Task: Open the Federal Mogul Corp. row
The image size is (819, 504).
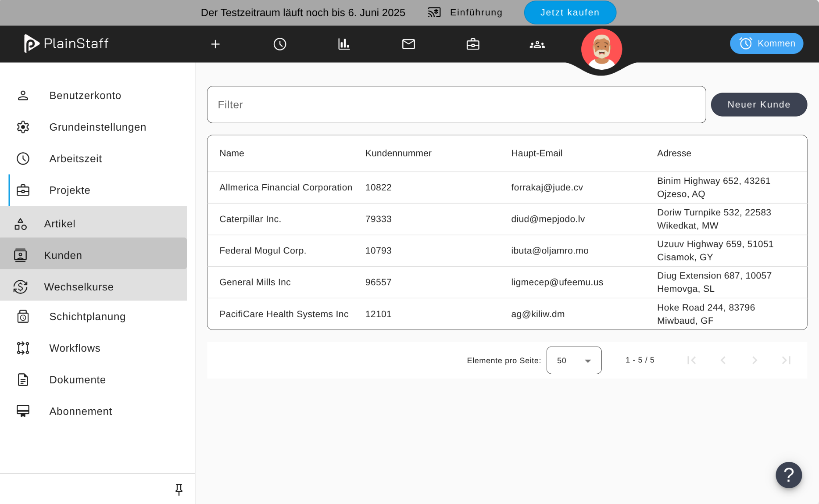Action: [507, 250]
